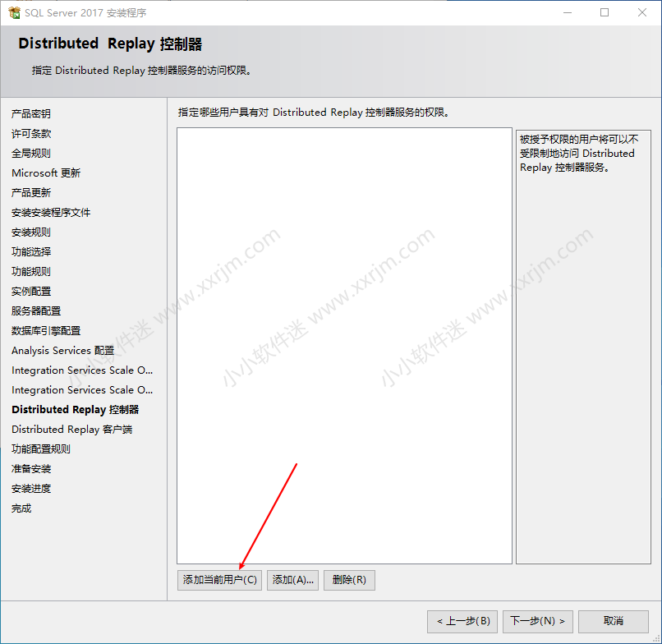Select 安装进度 step in sidebar
The image size is (662, 644).
coord(31,489)
